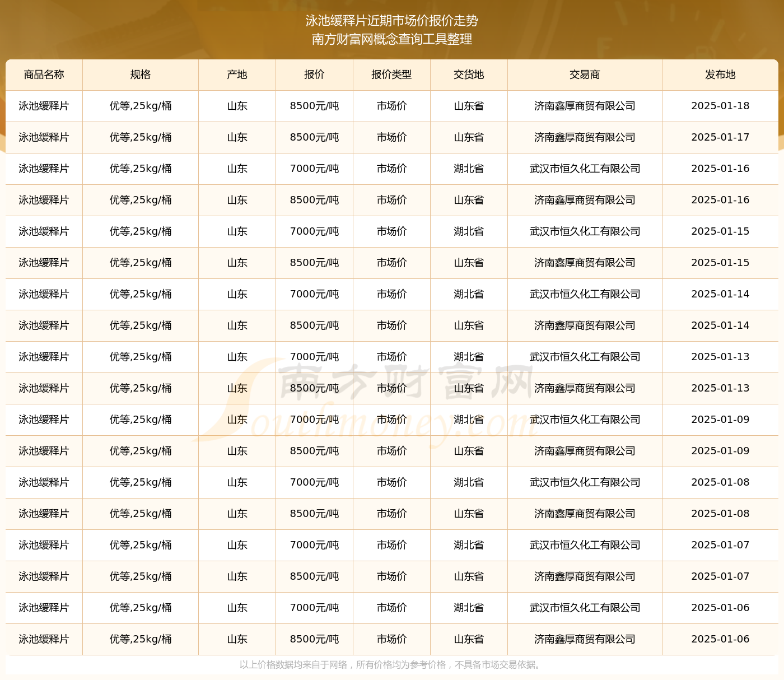Click 优等,25kg/桶 in the 2025-01-18 row
The image size is (784, 680).
(141, 106)
